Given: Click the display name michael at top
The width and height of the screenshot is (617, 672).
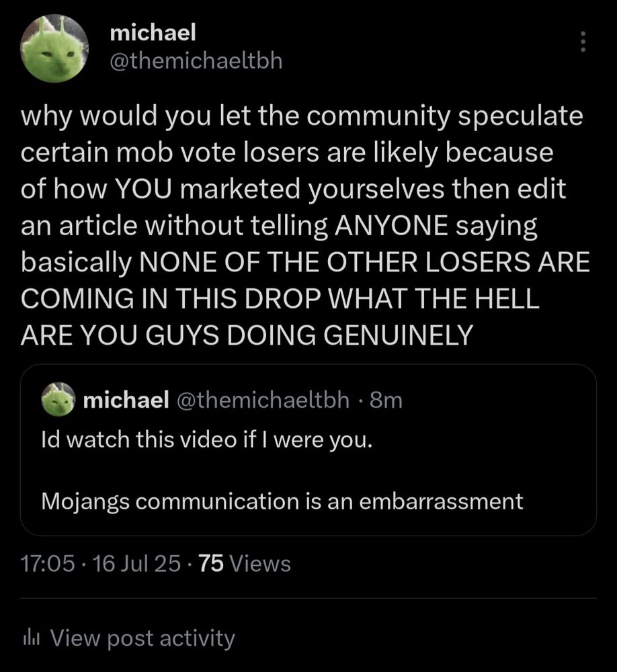Looking at the screenshot, I should coord(152,30).
